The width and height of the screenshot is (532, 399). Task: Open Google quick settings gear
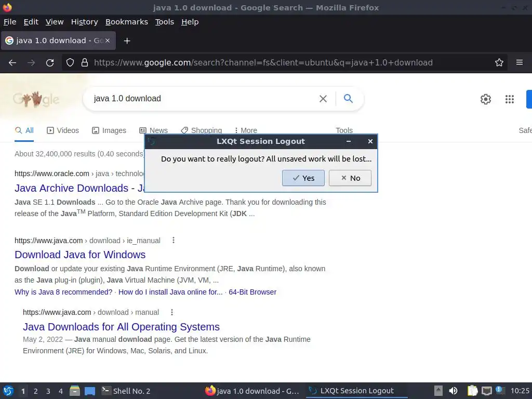tap(486, 99)
